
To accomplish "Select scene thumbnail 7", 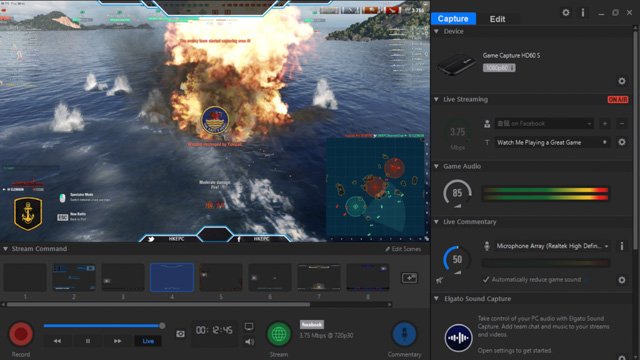I will 319,278.
